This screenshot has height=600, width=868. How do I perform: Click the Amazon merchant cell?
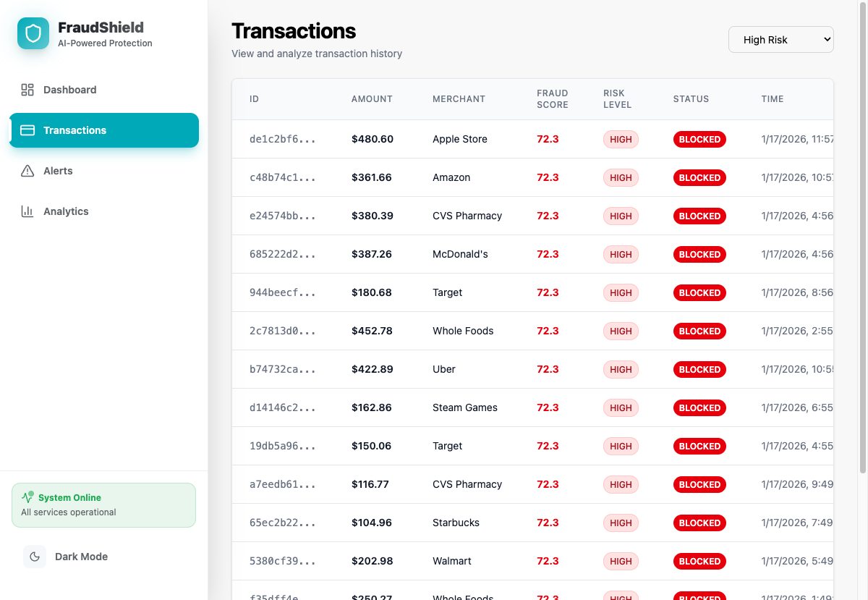pyautogui.click(x=451, y=177)
